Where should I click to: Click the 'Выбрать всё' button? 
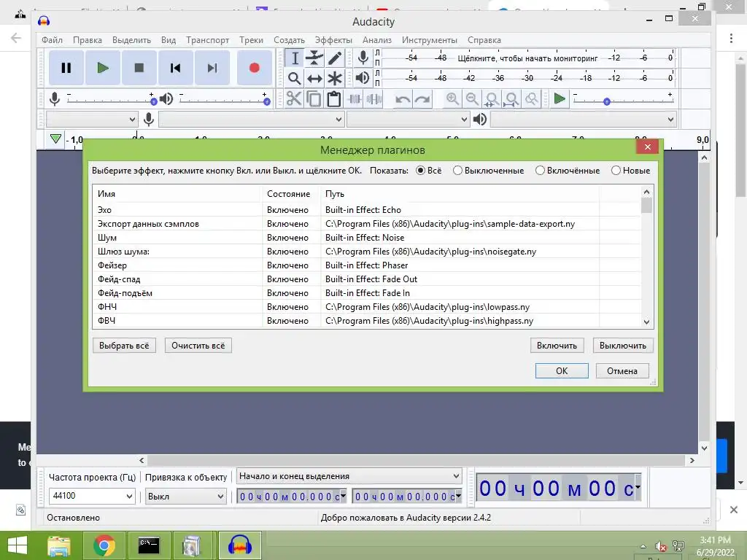(x=124, y=345)
